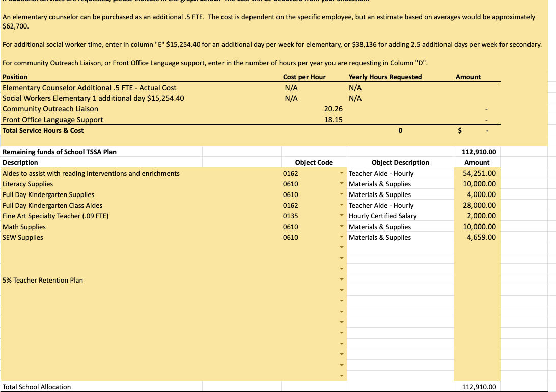Image resolution: width=556 pixels, height=392 pixels.
Task: Open object code dropdown for SEW Supplies
Action: pyautogui.click(x=342, y=237)
